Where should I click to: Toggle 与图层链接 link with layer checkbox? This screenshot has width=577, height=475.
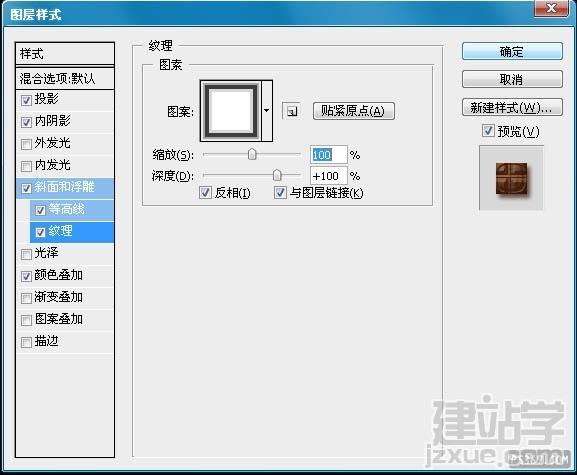(x=280, y=192)
